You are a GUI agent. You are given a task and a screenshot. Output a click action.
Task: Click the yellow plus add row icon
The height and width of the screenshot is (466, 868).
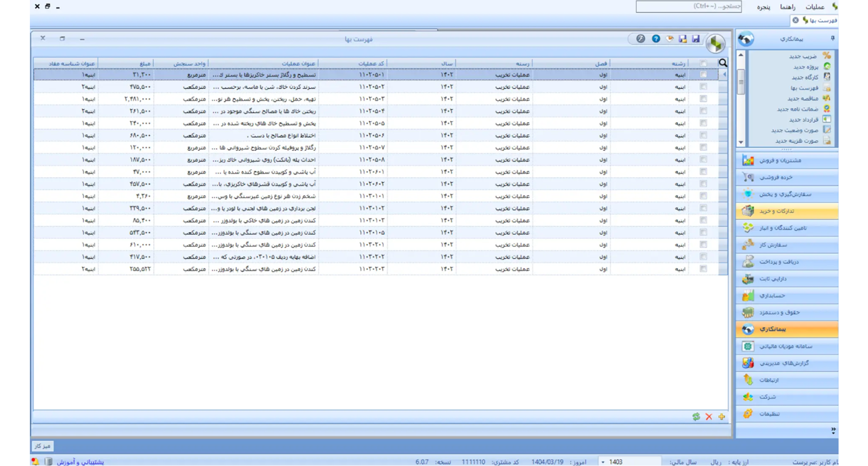point(721,417)
